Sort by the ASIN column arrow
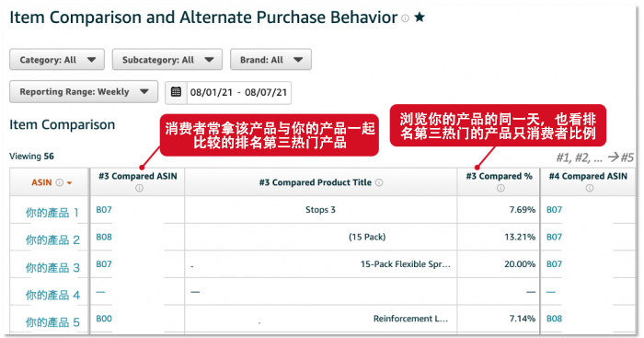This screenshot has width=644, height=338. coord(69,183)
